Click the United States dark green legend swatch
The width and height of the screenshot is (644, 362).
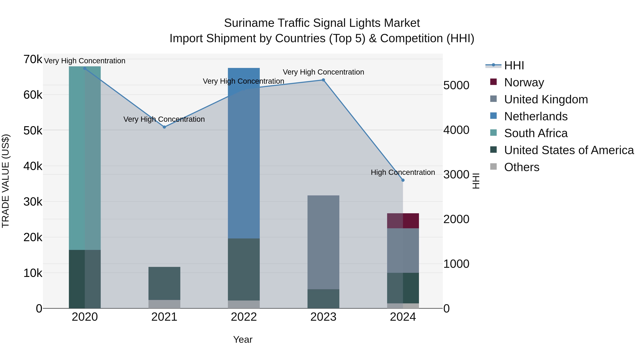(494, 149)
